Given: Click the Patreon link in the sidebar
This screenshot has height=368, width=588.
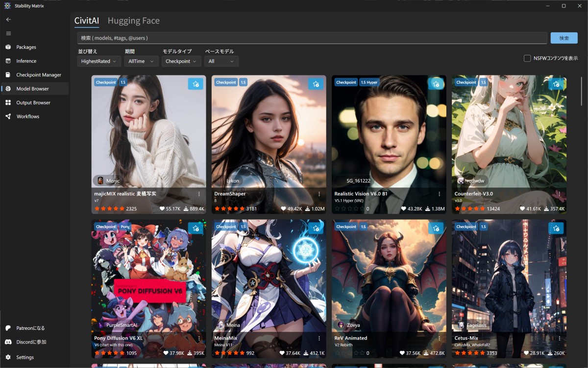Looking at the screenshot, I should coord(34,328).
